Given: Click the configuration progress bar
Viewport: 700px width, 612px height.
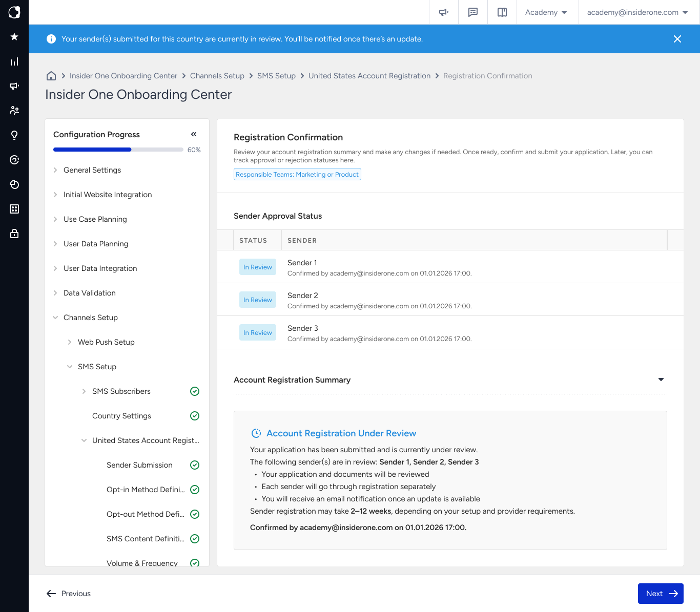Looking at the screenshot, I should point(118,150).
